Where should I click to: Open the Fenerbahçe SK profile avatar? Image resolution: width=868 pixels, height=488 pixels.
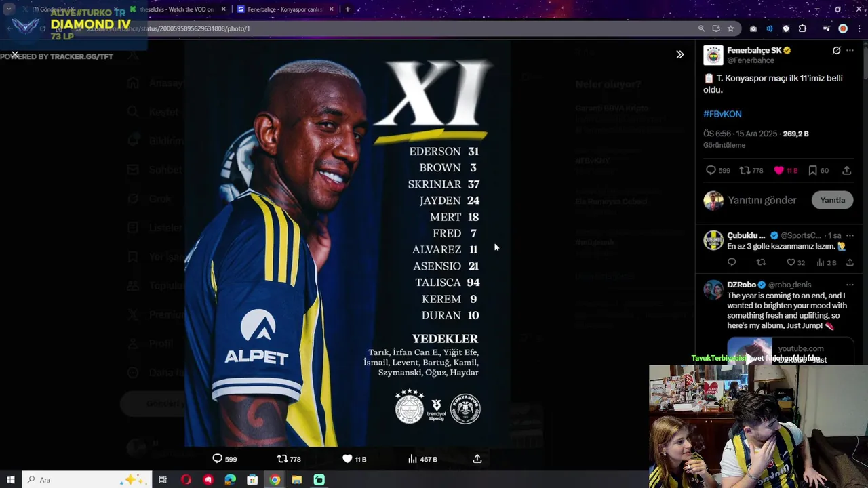pyautogui.click(x=713, y=56)
